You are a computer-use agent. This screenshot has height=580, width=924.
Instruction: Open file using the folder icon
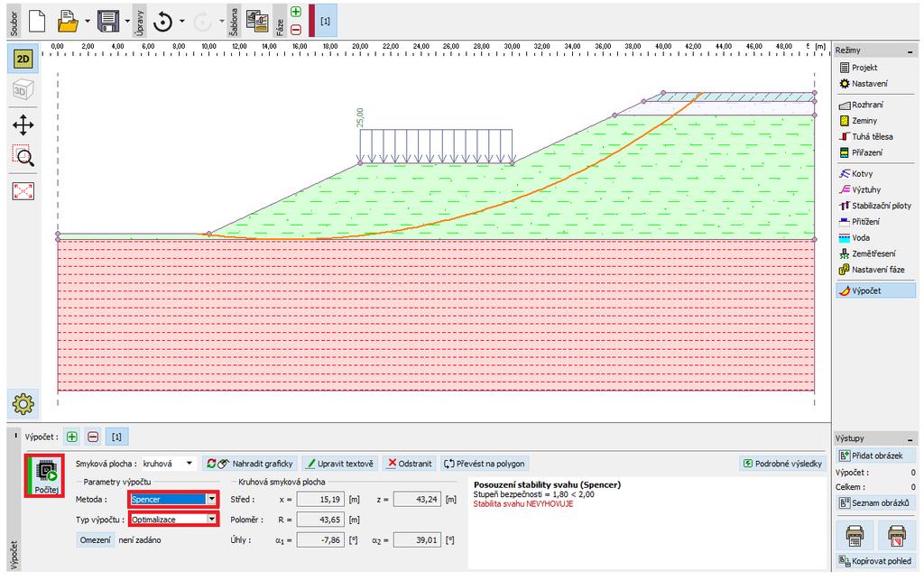click(68, 22)
